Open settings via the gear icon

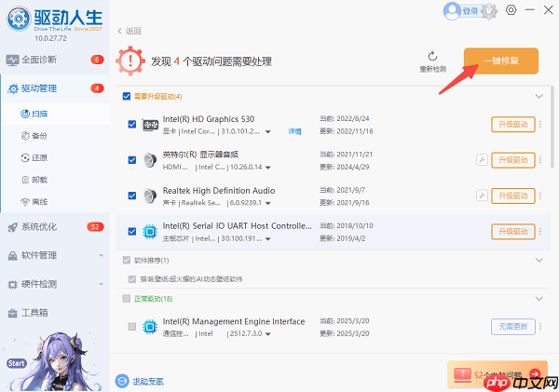[x=511, y=10]
